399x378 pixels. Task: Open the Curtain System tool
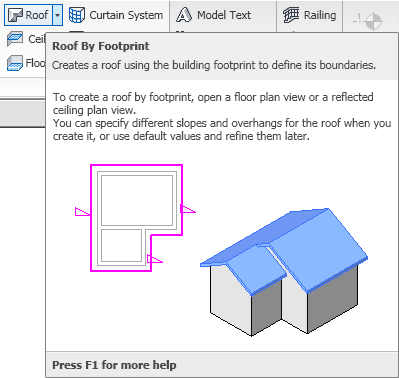click(116, 15)
